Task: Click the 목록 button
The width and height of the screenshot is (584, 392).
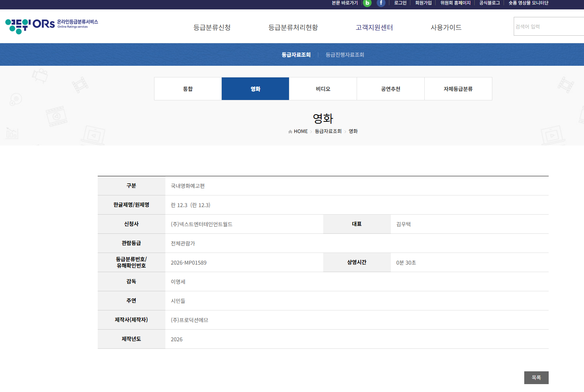Action: click(536, 378)
